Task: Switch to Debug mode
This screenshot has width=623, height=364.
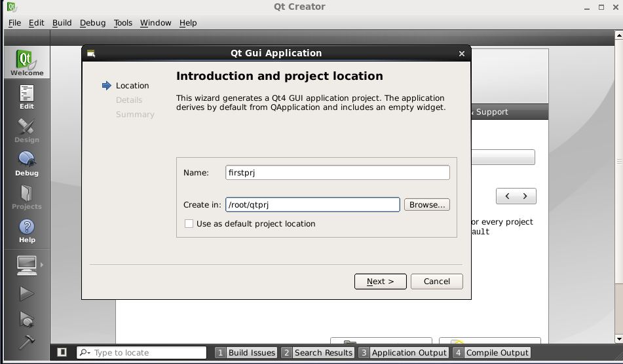Action: (x=27, y=164)
